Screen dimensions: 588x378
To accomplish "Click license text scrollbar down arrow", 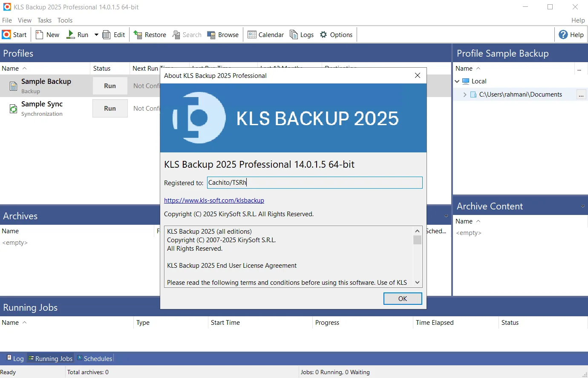I will coord(417,282).
